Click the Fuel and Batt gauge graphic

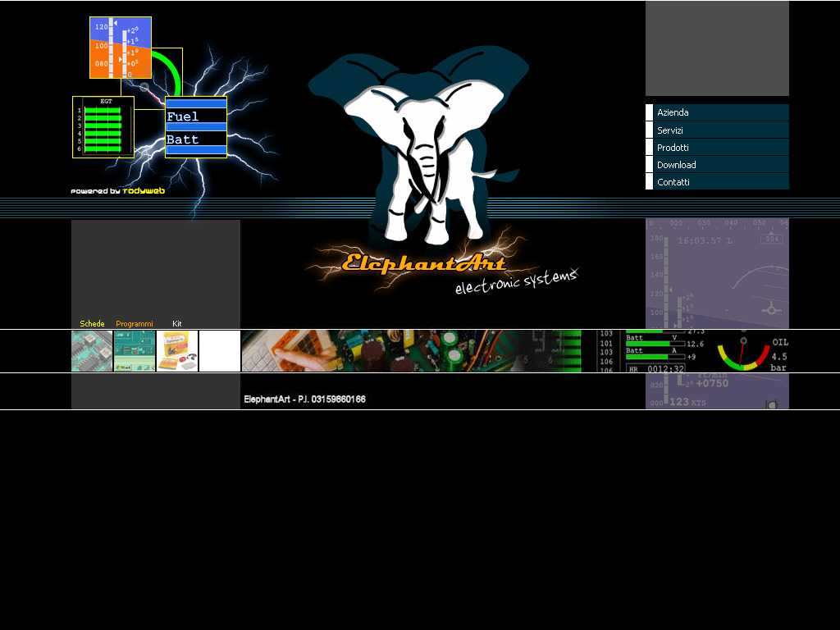[196, 127]
